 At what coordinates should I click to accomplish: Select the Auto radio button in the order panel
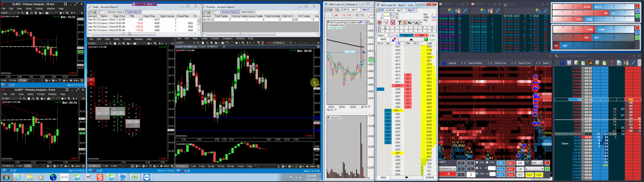point(477,174)
